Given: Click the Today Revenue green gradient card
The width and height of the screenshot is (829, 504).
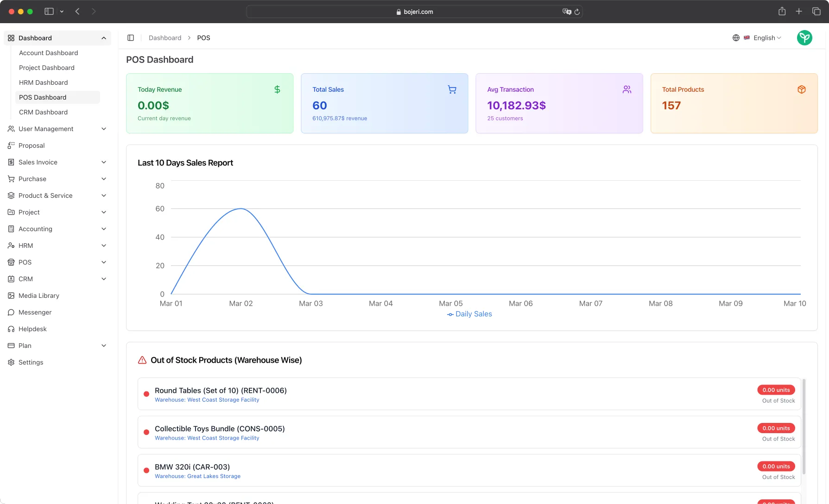Looking at the screenshot, I should 209,103.
